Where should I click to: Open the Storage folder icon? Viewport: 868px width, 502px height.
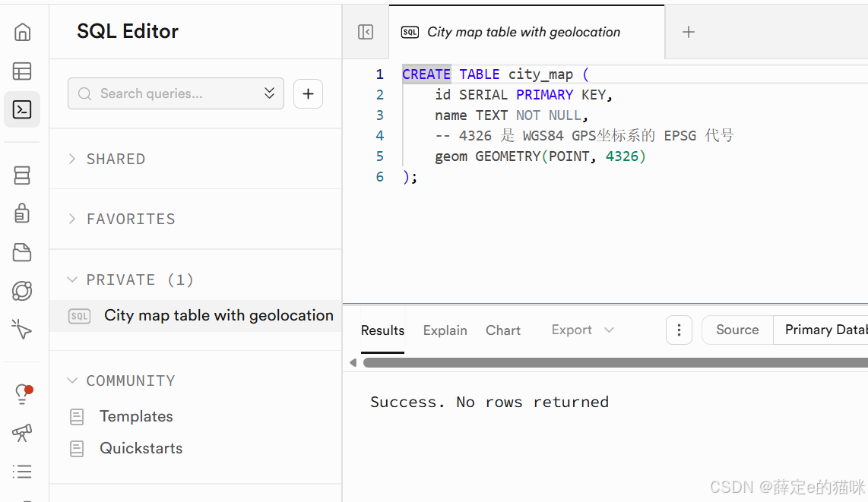[22, 252]
